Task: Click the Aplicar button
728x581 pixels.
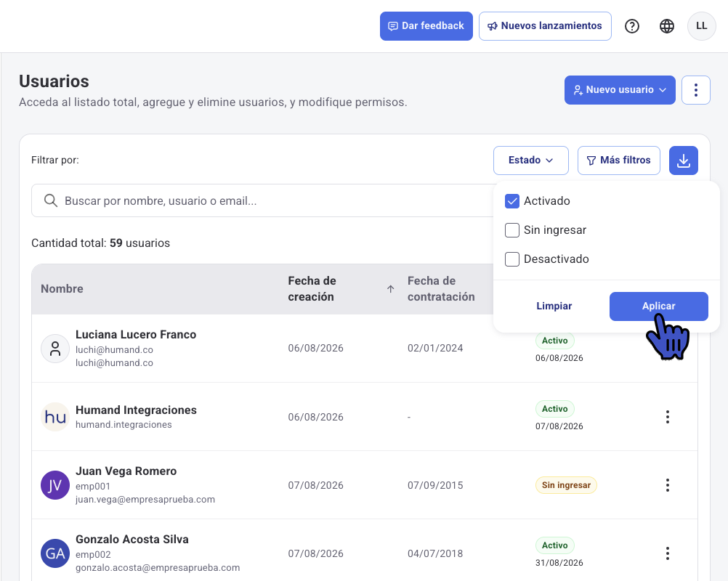Action: pyautogui.click(x=659, y=306)
